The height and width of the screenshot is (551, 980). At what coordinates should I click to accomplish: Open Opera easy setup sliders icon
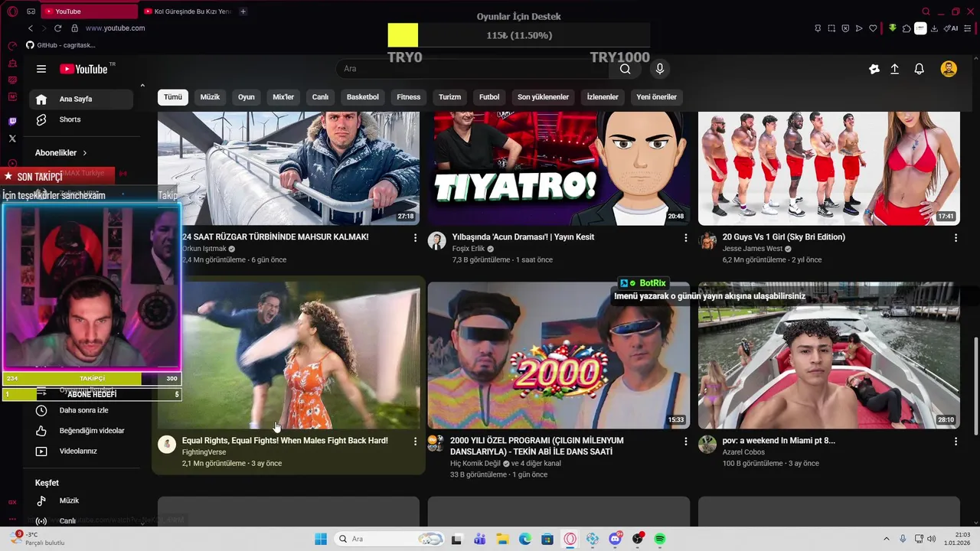click(x=969, y=28)
